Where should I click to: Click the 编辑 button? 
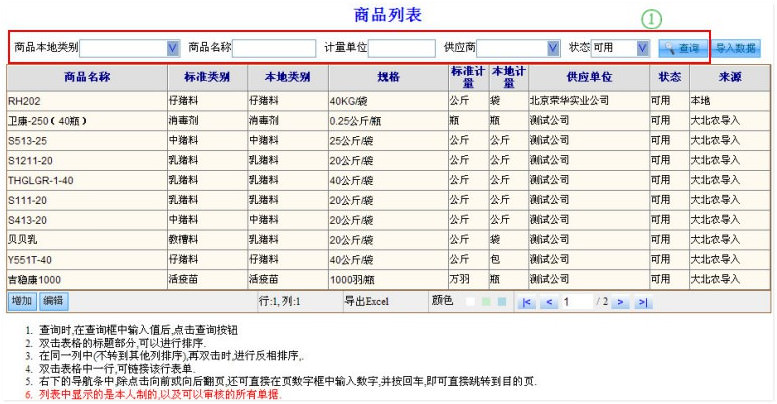coord(53,300)
